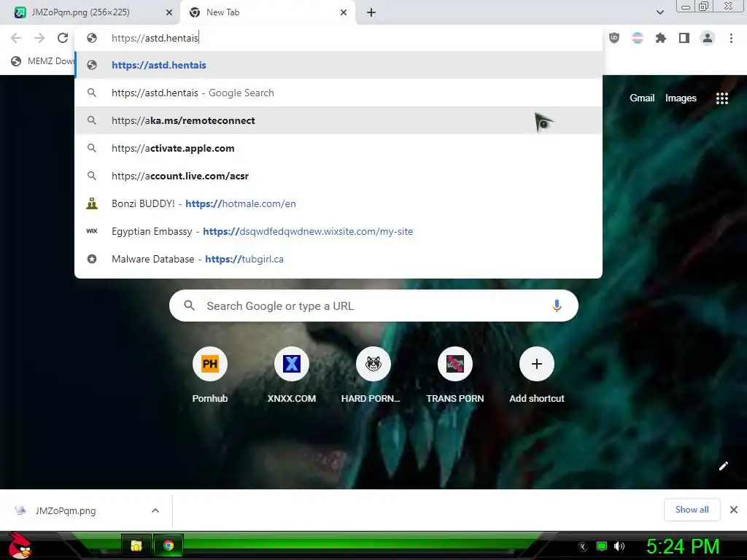The width and height of the screenshot is (747, 560).
Task: Open the taskbar Chrome icon
Action: 169,545
